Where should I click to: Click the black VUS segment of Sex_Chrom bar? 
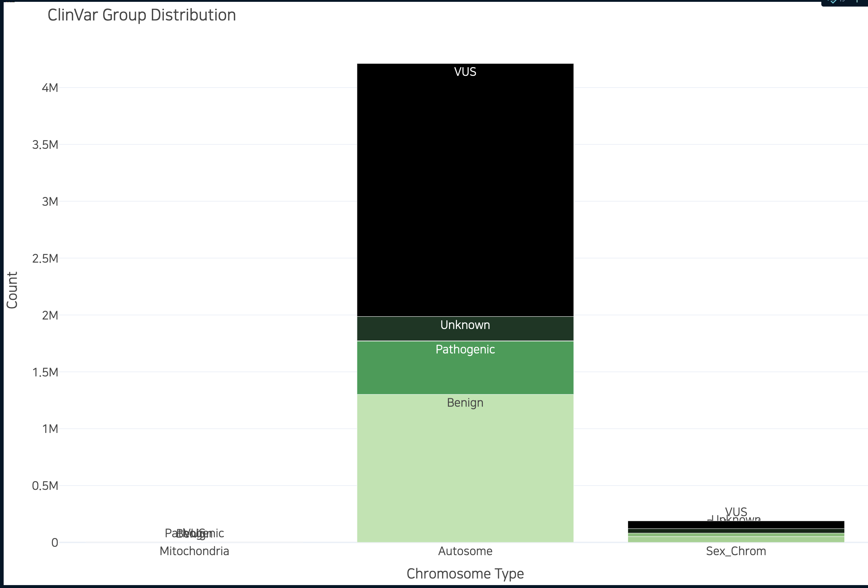pos(735,524)
